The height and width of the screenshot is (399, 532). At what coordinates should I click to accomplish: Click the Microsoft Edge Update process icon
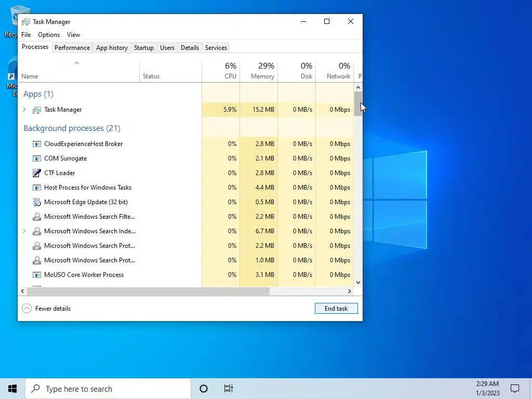[x=37, y=202]
